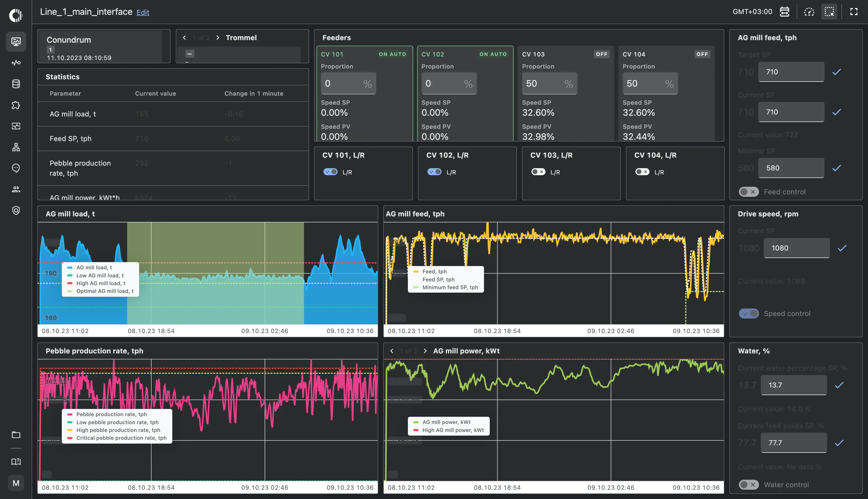The width and height of the screenshot is (868, 499).
Task: Click the Minimal SP 580 input field
Action: (791, 168)
